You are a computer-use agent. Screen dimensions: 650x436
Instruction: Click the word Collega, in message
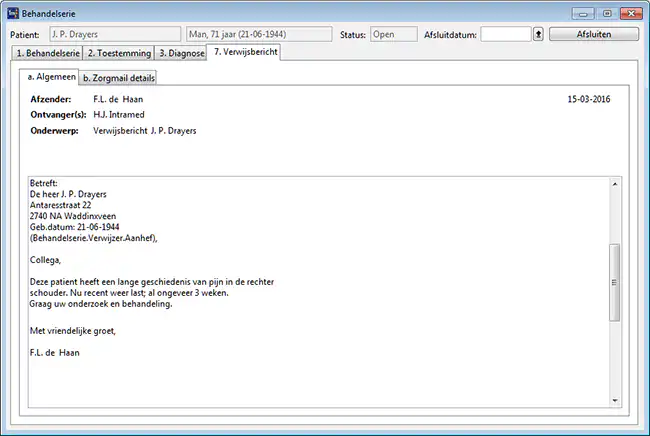tap(45, 260)
